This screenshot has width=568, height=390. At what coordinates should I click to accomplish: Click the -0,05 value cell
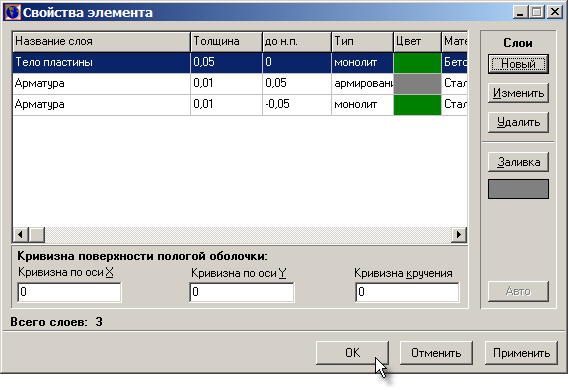point(297,105)
